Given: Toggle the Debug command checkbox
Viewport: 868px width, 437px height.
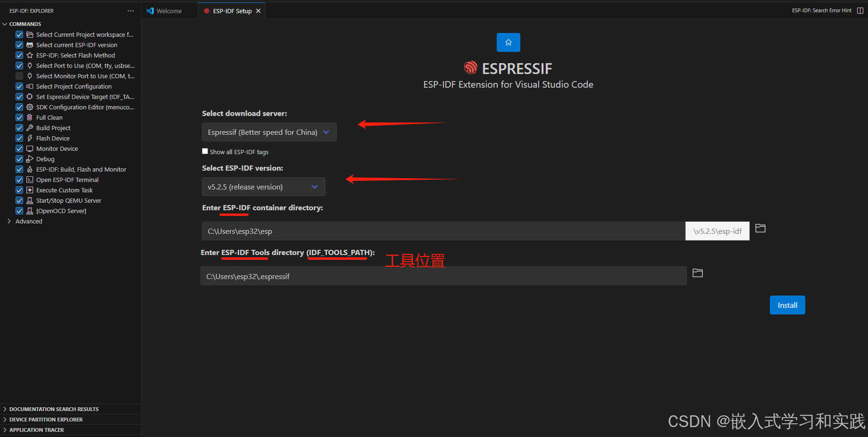Looking at the screenshot, I should pos(19,159).
